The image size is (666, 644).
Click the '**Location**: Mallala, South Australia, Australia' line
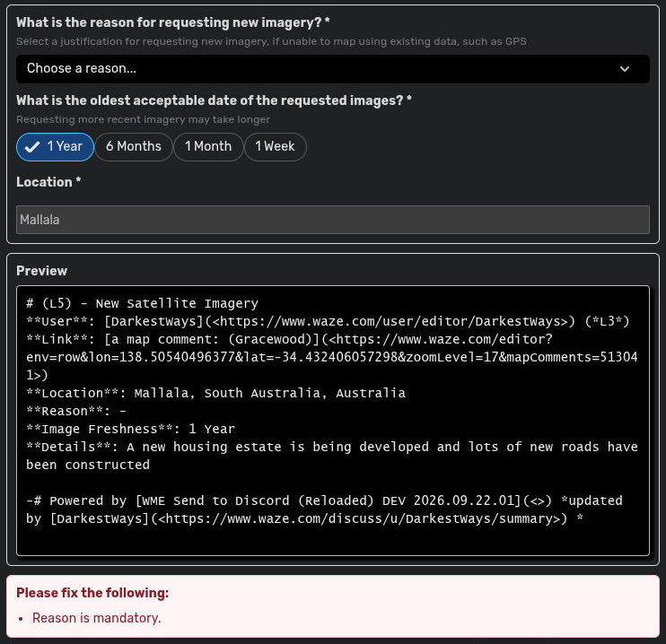click(215, 393)
